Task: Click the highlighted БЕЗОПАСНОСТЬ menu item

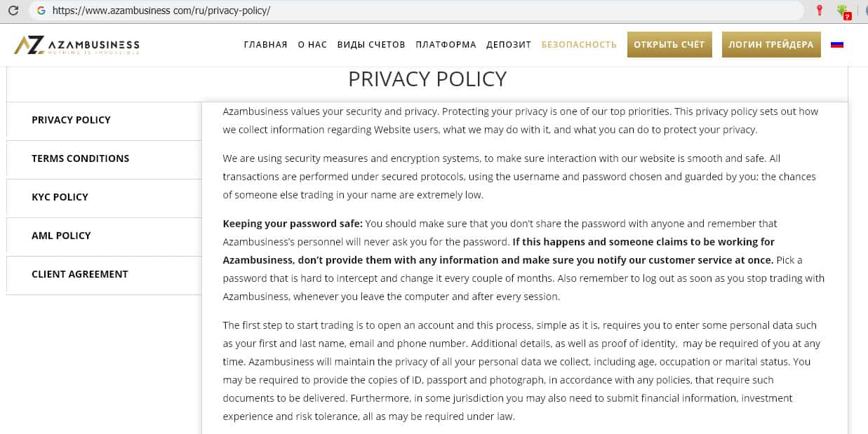Action: click(x=579, y=44)
